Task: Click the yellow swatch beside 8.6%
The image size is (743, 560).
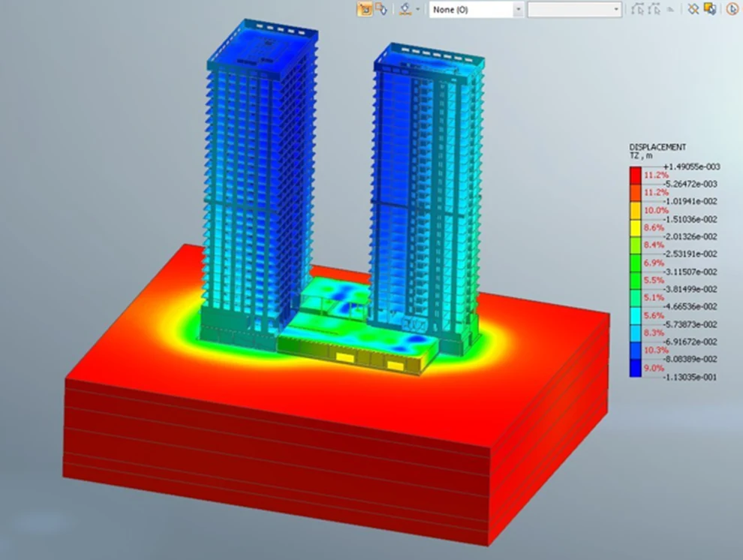Action: pyautogui.click(x=636, y=228)
